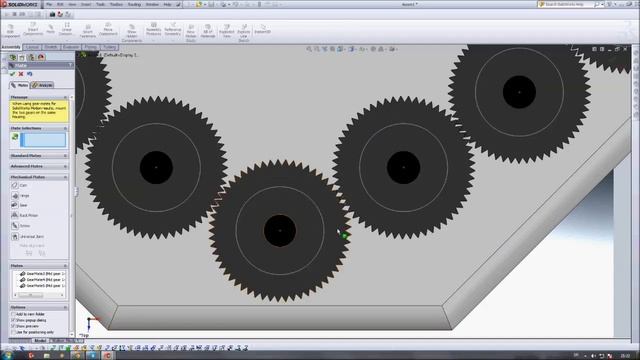Viewport: 640px width, 360px height.
Task: Click Smart Fasteners toolbar icon
Action: pyautogui.click(x=88, y=31)
